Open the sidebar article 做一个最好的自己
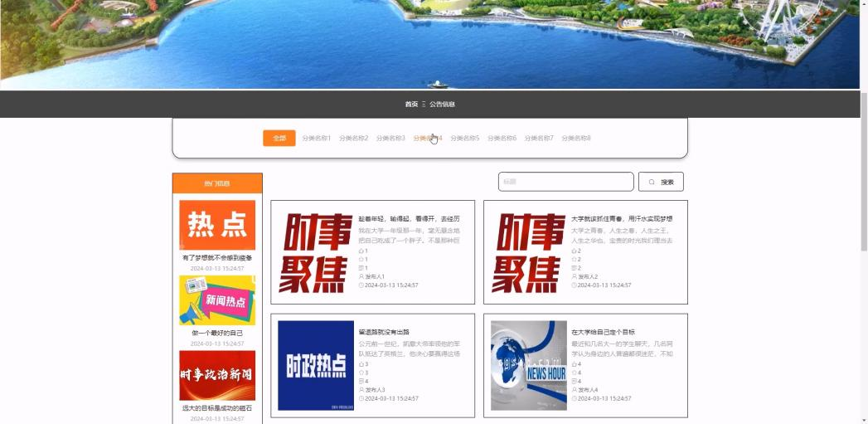The image size is (868, 424). click(x=217, y=333)
